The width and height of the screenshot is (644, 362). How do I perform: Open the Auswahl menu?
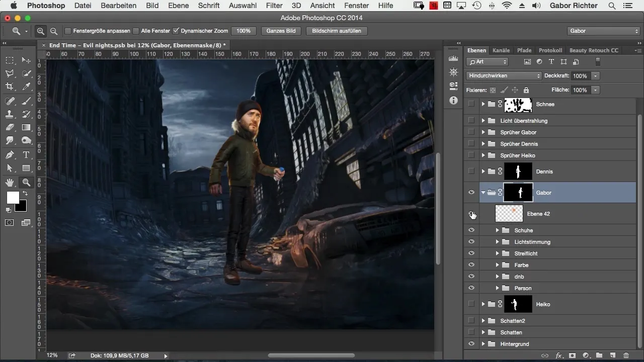[x=242, y=6]
